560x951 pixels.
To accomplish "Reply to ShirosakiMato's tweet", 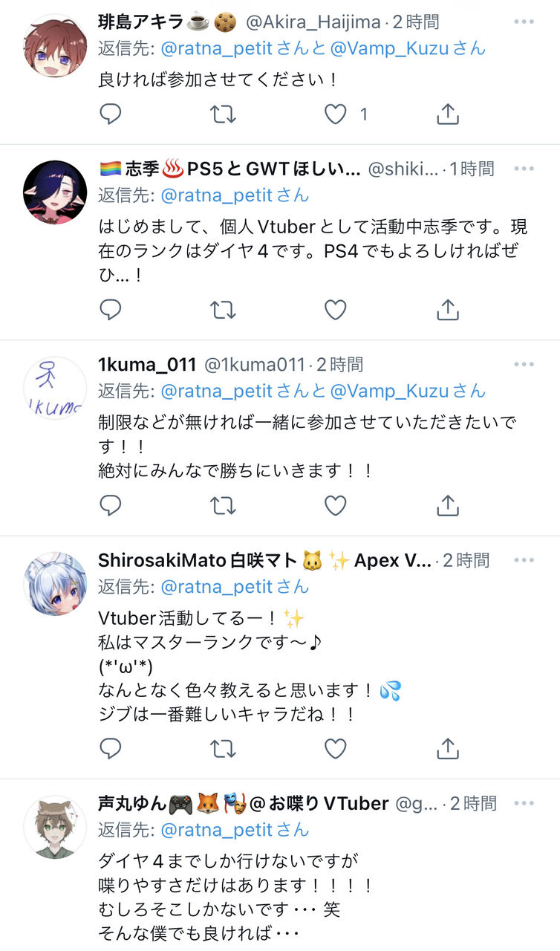I will (110, 748).
